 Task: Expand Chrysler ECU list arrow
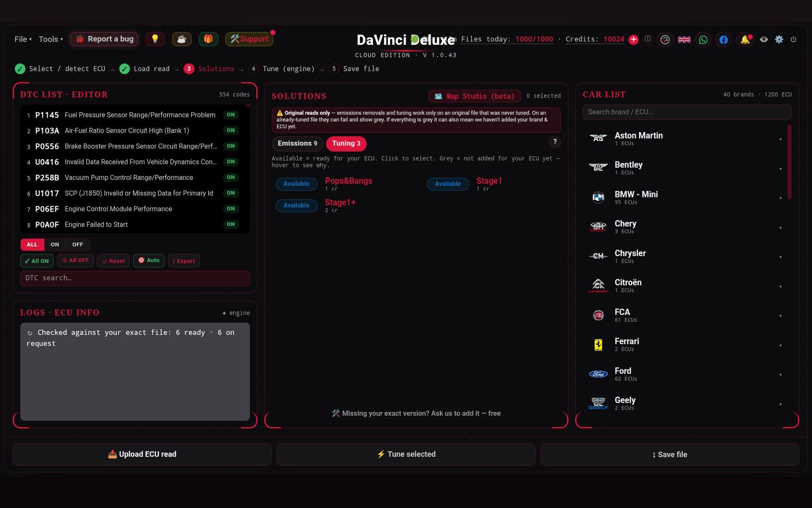click(x=781, y=257)
